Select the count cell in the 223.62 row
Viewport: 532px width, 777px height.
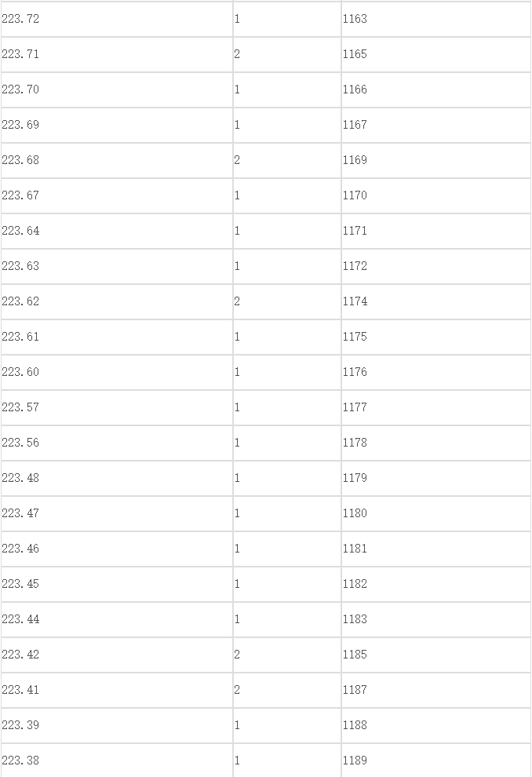click(x=287, y=302)
